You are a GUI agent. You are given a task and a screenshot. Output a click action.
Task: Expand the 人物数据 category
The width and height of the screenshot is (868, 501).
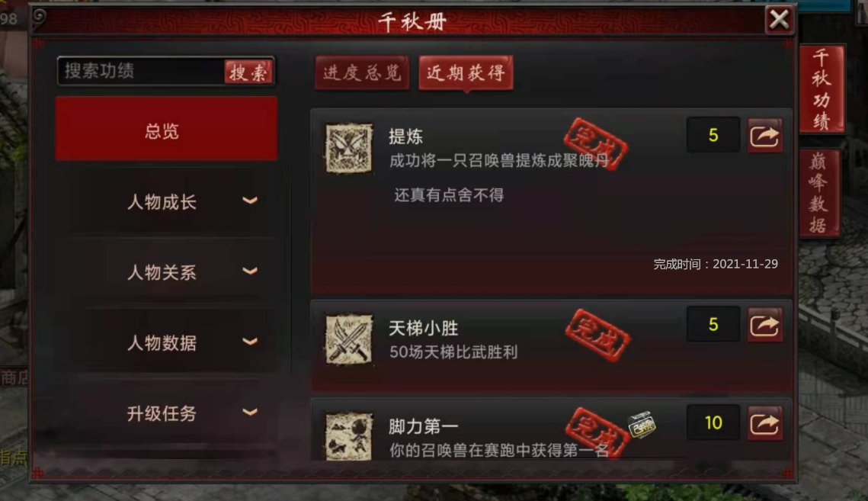coord(166,342)
